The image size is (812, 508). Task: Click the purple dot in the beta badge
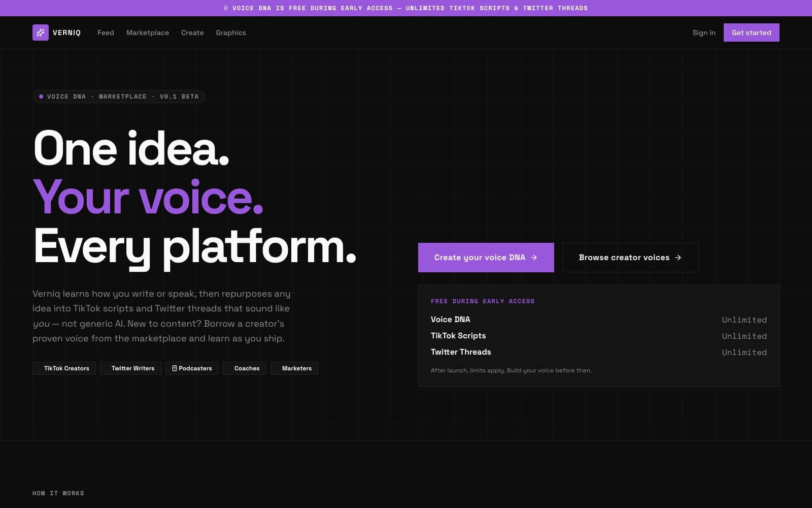click(x=41, y=97)
